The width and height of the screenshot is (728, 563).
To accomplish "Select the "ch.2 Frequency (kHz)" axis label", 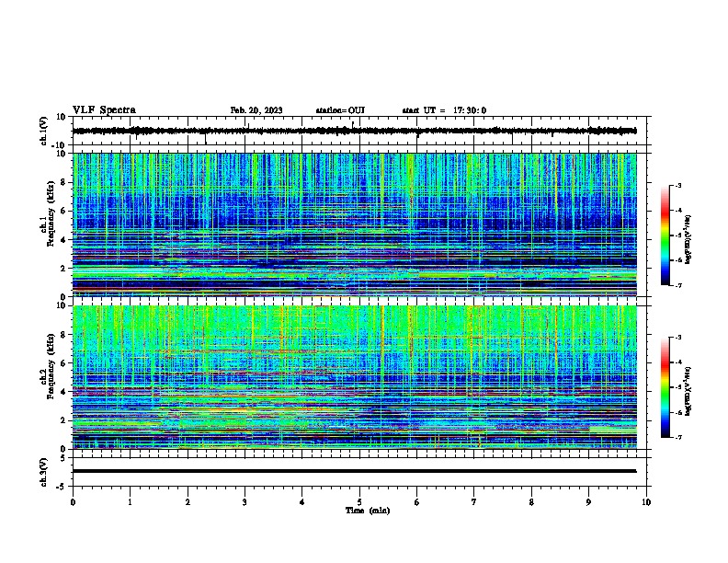I will click(48, 365).
